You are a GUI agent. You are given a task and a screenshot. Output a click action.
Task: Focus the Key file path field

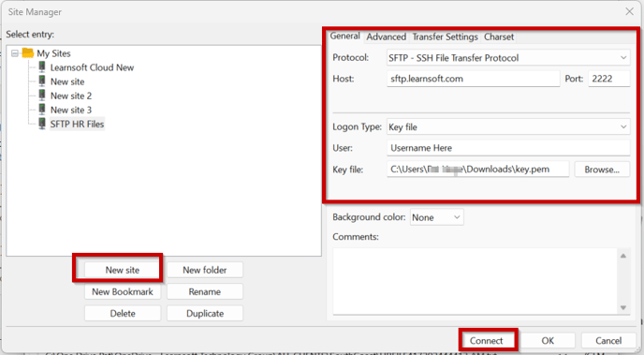tap(477, 170)
